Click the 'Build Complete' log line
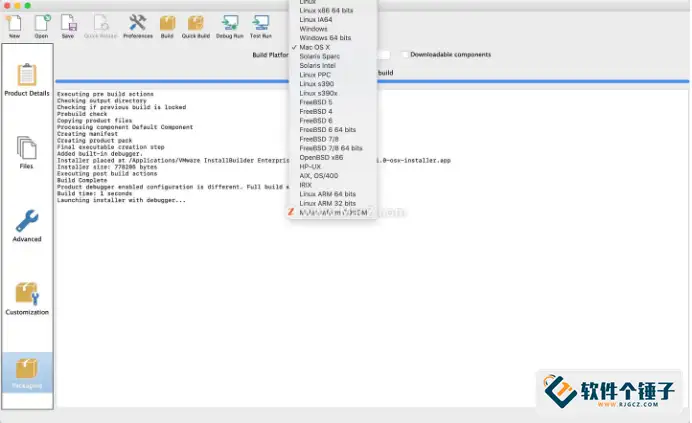Screen dimensions: 692x423 [x=82, y=180]
